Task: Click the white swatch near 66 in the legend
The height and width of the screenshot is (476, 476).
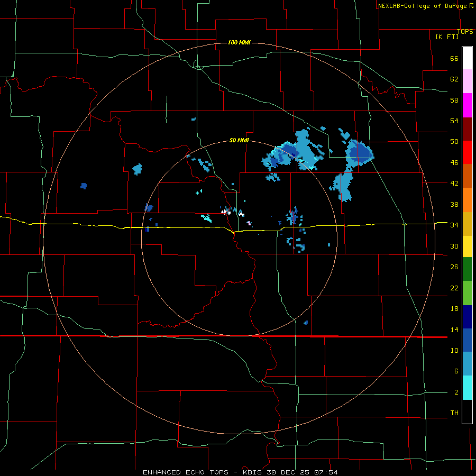Action: (467, 58)
